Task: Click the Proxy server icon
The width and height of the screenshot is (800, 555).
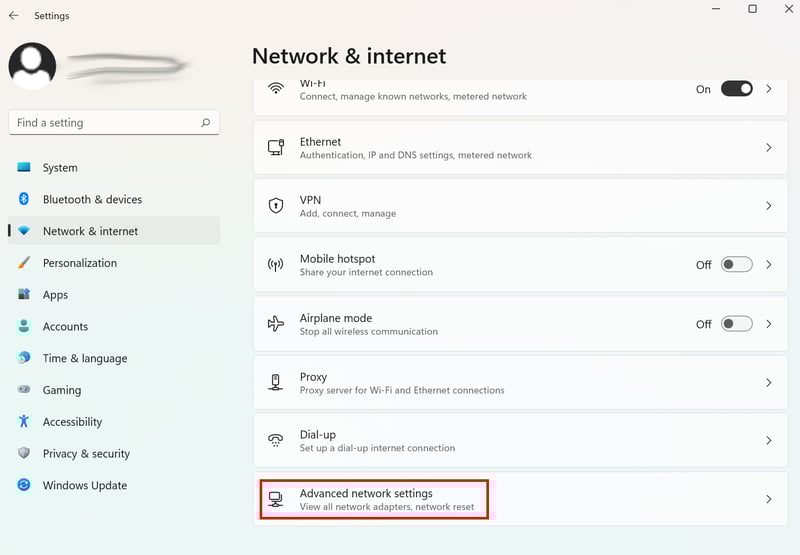Action: tap(276, 382)
